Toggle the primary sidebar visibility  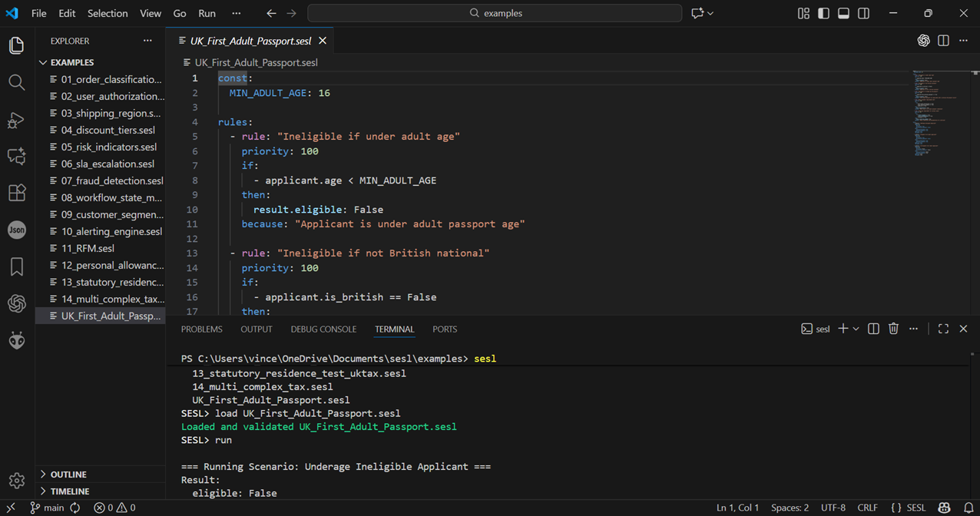pyautogui.click(x=823, y=13)
